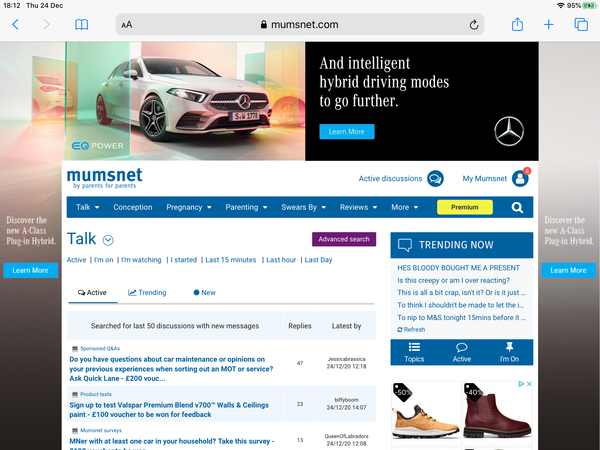Open the AA reader text options

pos(127,25)
